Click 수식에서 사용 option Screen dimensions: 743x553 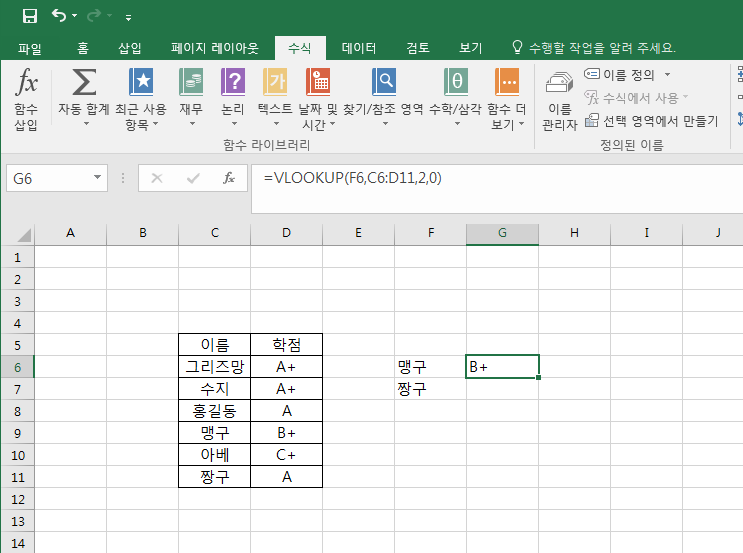coord(636,98)
